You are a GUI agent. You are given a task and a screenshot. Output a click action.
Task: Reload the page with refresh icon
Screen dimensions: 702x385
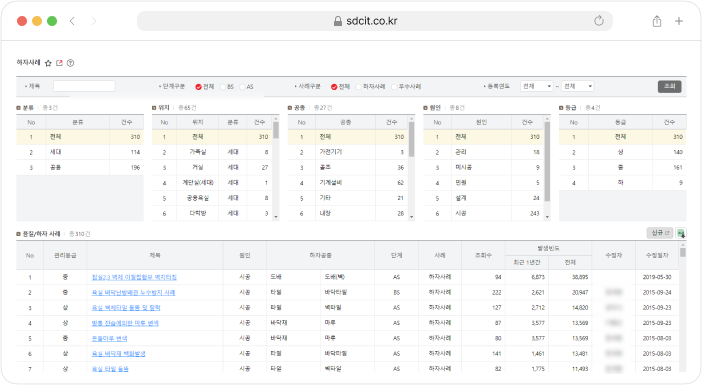599,21
